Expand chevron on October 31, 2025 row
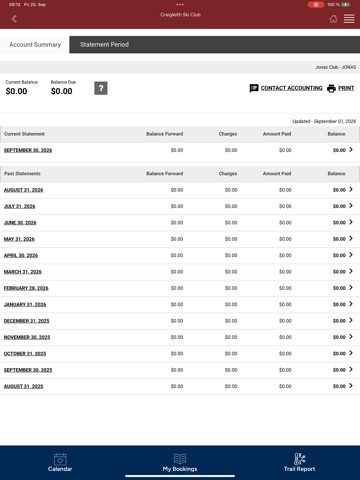 point(351,353)
